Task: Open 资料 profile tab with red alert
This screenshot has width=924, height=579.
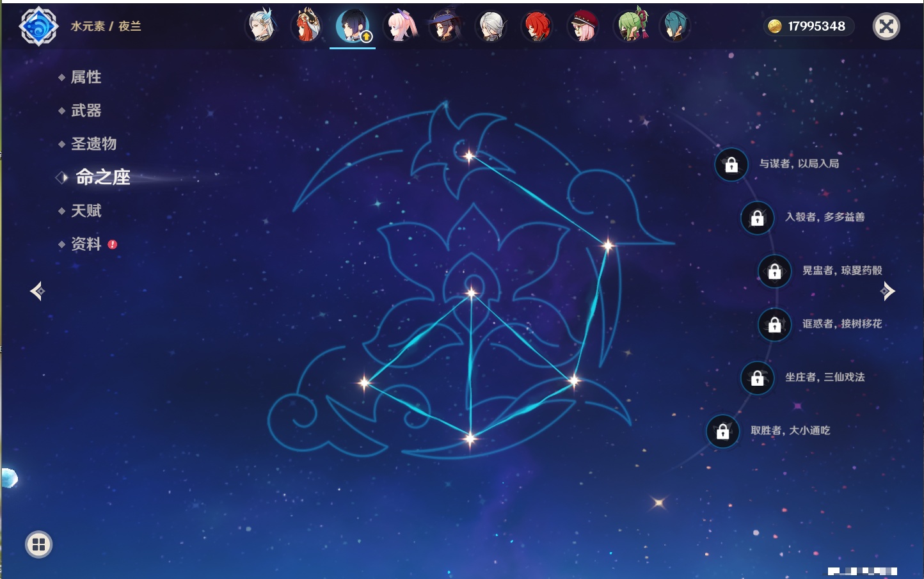Action: tap(86, 244)
